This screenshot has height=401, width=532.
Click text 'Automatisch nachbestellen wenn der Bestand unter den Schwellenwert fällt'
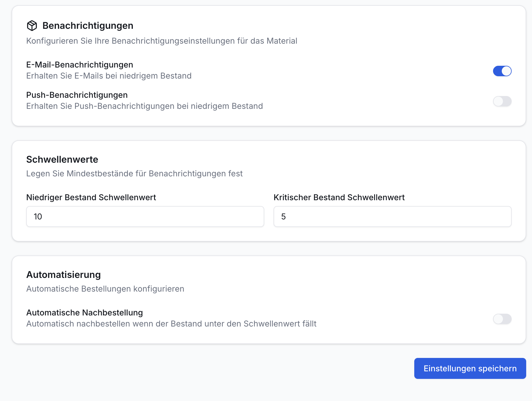click(172, 324)
